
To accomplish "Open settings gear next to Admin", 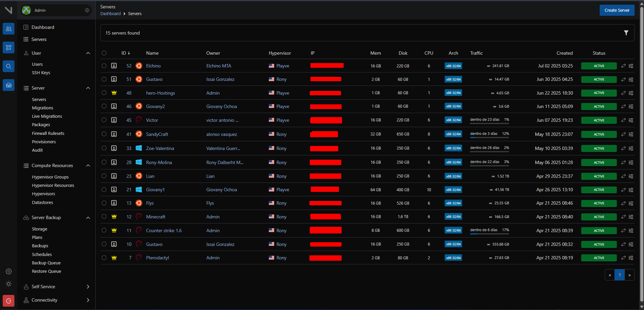I will [x=87, y=10].
